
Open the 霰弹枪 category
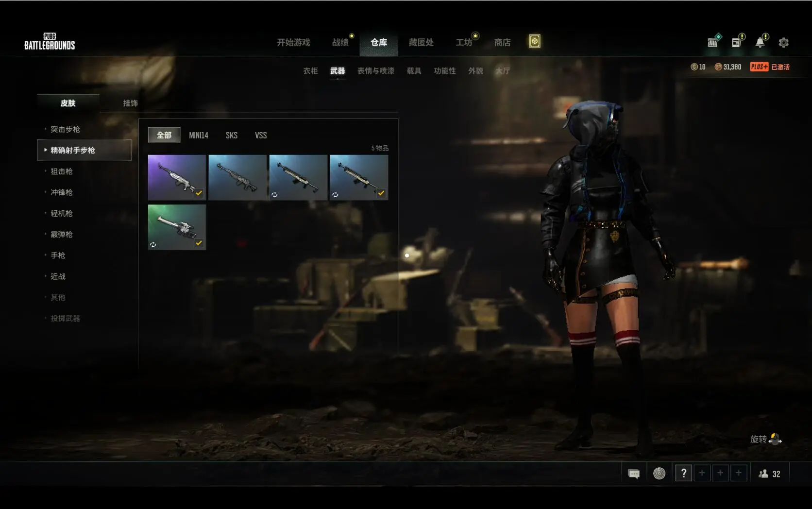(x=61, y=234)
